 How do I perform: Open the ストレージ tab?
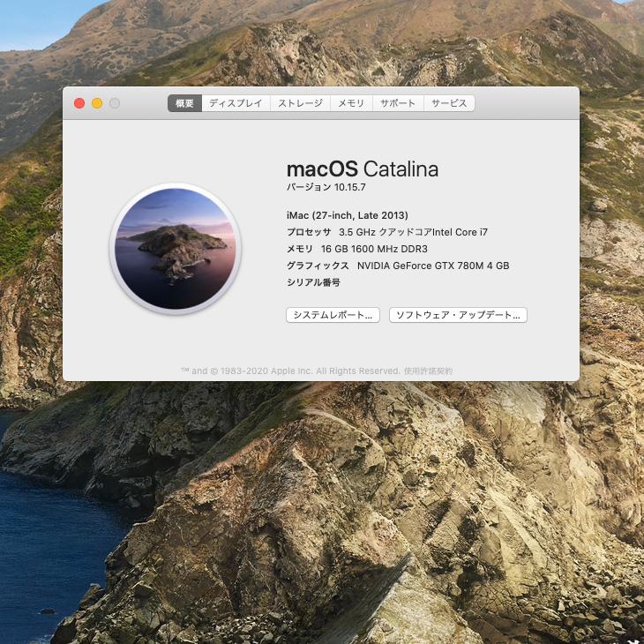(300, 103)
